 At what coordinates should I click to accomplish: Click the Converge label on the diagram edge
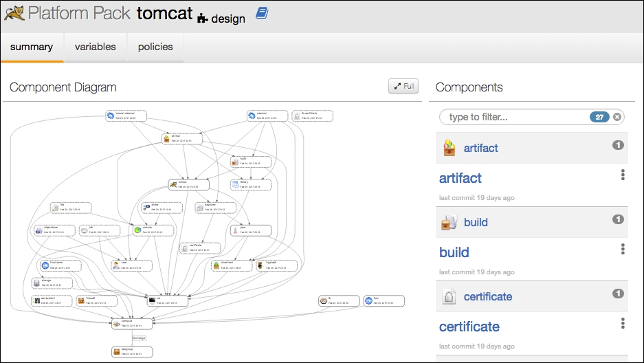(139, 338)
